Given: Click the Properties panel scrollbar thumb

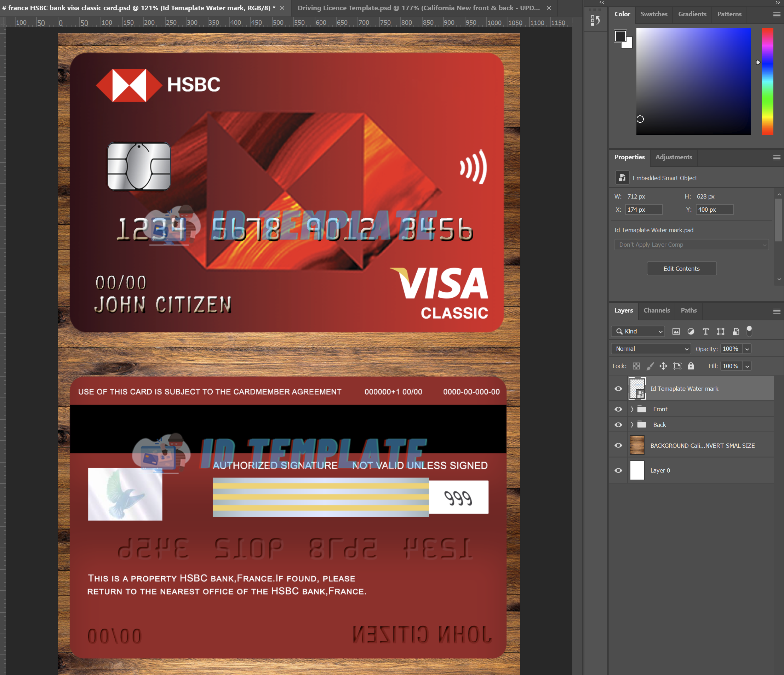Looking at the screenshot, I should (x=779, y=220).
